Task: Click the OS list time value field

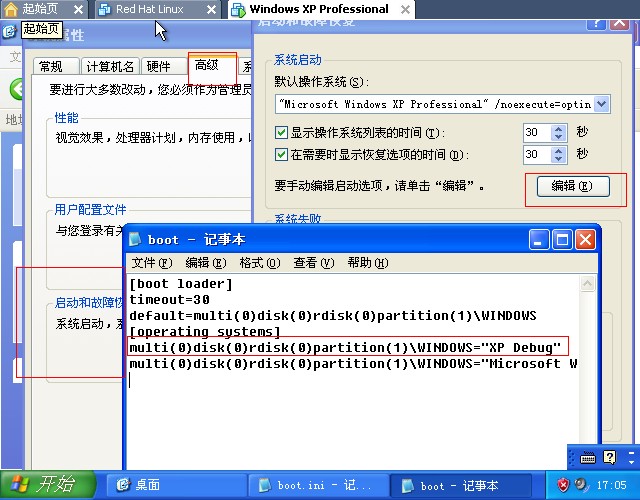Action: coord(537,132)
